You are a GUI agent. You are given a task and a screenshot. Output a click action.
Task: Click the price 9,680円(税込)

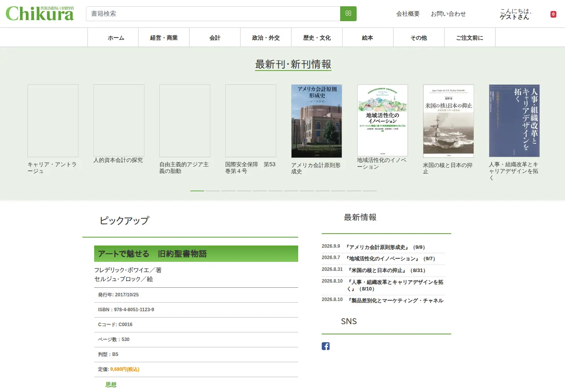125,369
